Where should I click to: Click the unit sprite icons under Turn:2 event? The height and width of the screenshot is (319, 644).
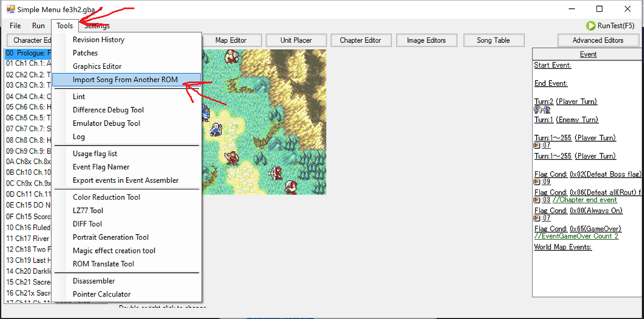(x=542, y=110)
